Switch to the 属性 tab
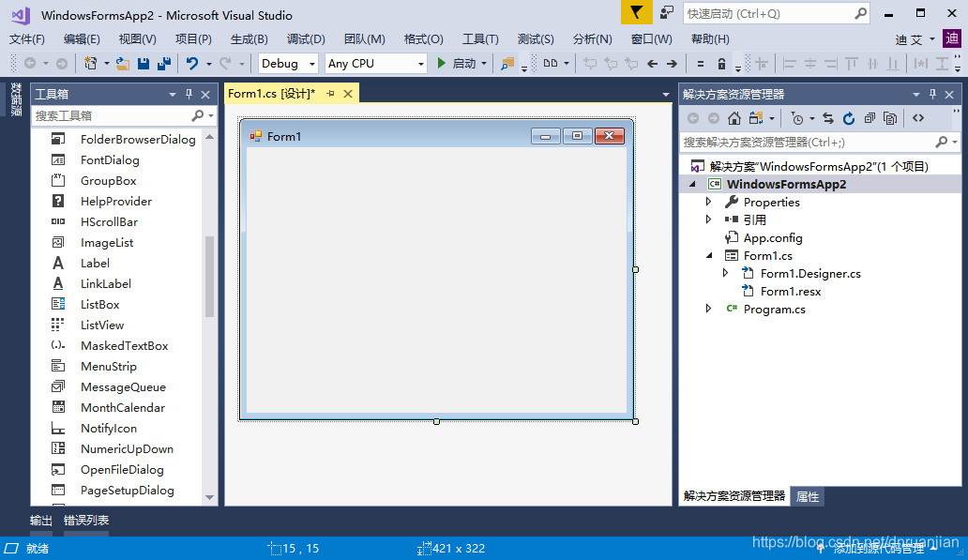The width and height of the screenshot is (968, 560). (x=808, y=496)
